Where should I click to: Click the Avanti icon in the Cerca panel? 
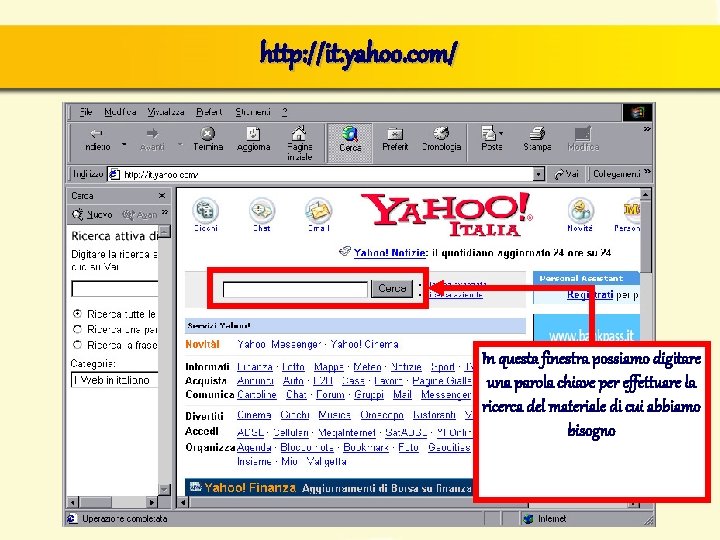[128, 214]
